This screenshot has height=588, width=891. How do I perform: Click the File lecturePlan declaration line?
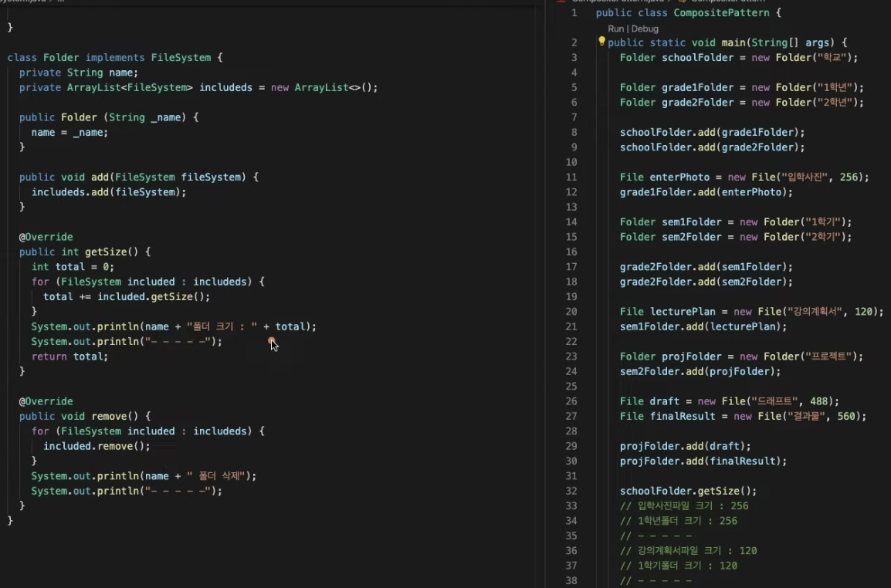point(752,312)
